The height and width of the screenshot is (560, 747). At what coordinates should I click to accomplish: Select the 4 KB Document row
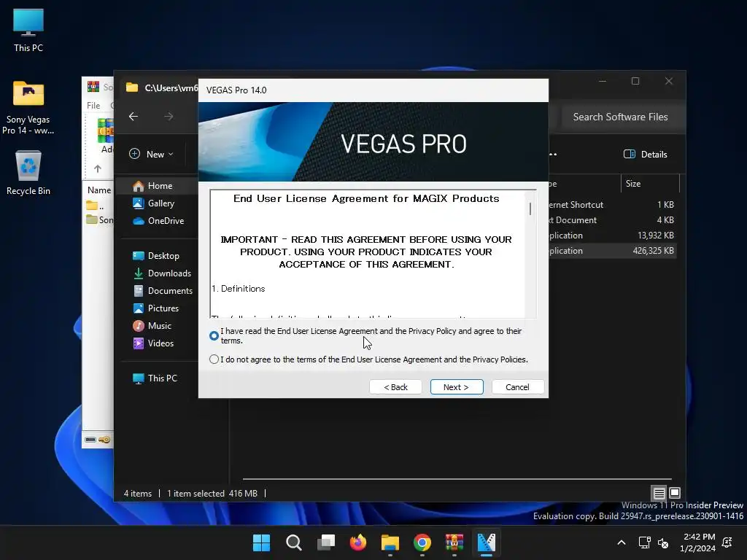coord(612,220)
